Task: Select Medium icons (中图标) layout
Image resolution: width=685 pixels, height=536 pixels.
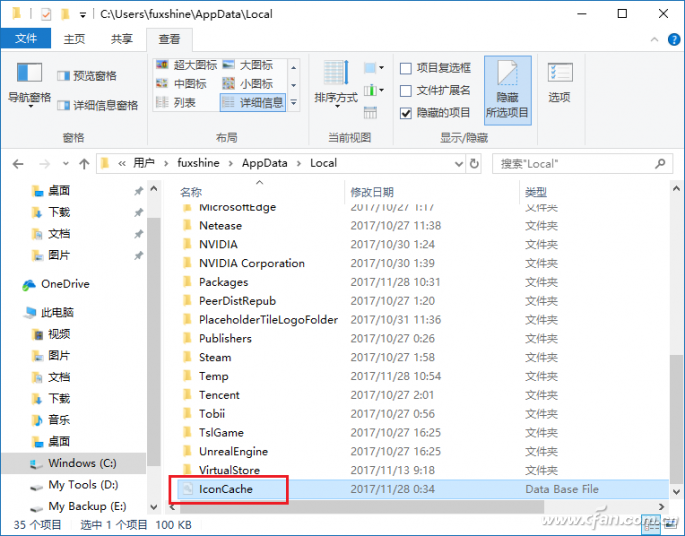Action: [x=181, y=83]
